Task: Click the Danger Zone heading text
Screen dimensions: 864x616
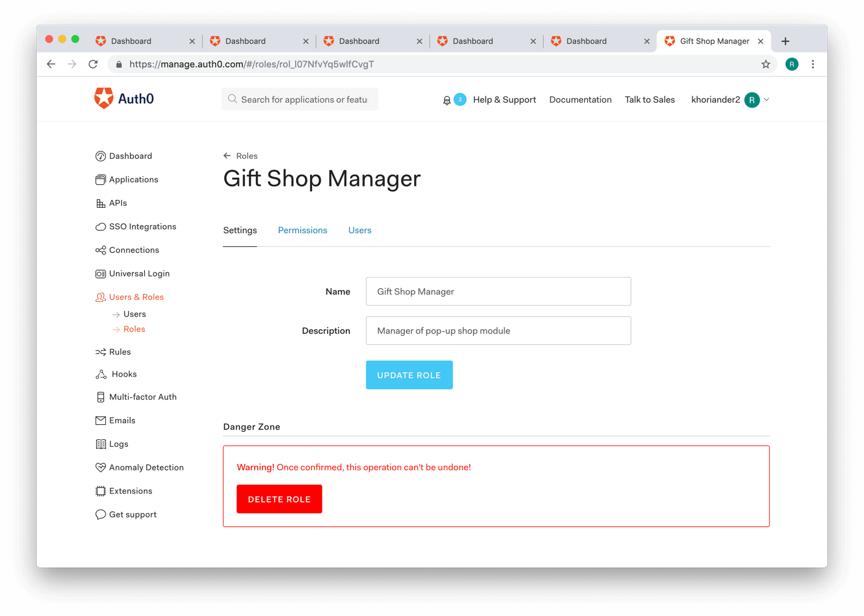Action: pos(252,427)
